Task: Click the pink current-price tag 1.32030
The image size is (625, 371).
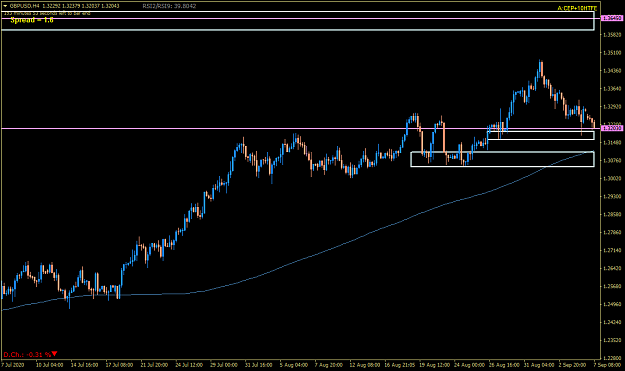Action: (612, 128)
